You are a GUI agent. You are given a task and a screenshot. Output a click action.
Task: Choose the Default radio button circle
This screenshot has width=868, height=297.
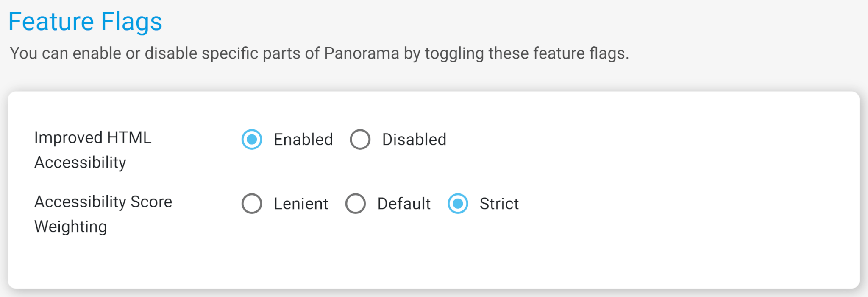click(356, 204)
